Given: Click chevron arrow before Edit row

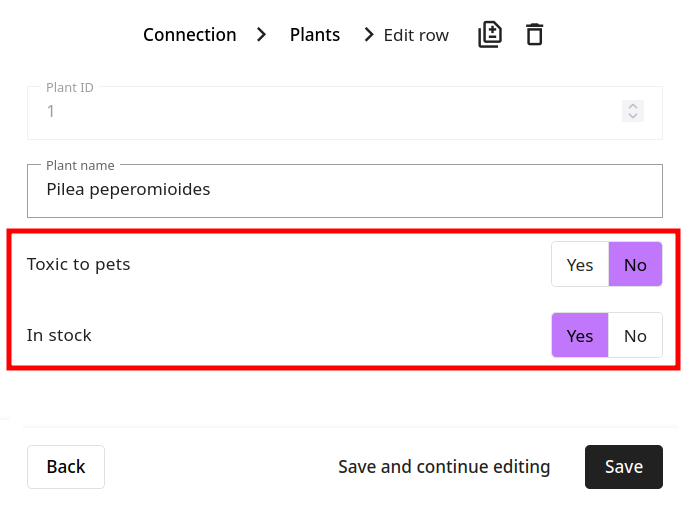Looking at the screenshot, I should [366, 35].
